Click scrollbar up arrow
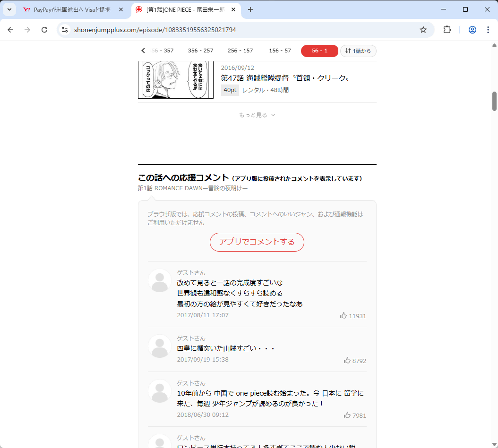The height and width of the screenshot is (448, 498). pyautogui.click(x=494, y=45)
